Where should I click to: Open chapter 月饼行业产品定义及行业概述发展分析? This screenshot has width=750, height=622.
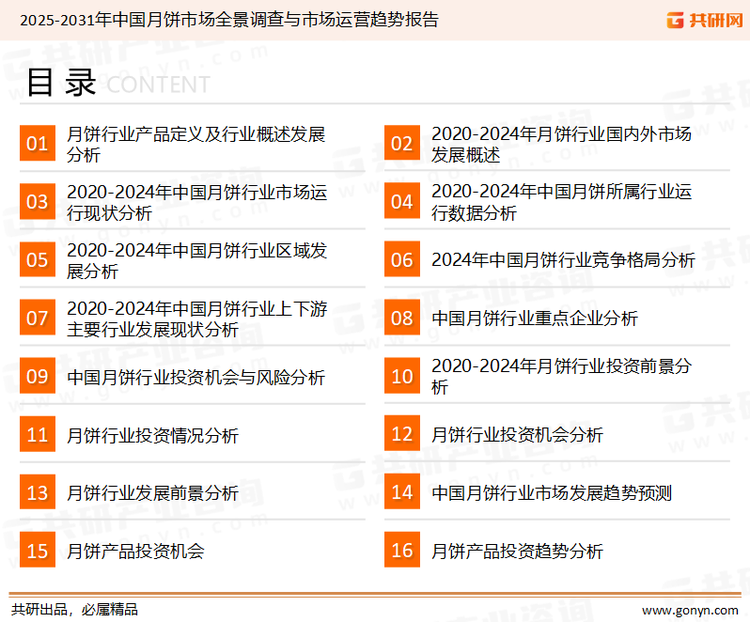[196, 144]
